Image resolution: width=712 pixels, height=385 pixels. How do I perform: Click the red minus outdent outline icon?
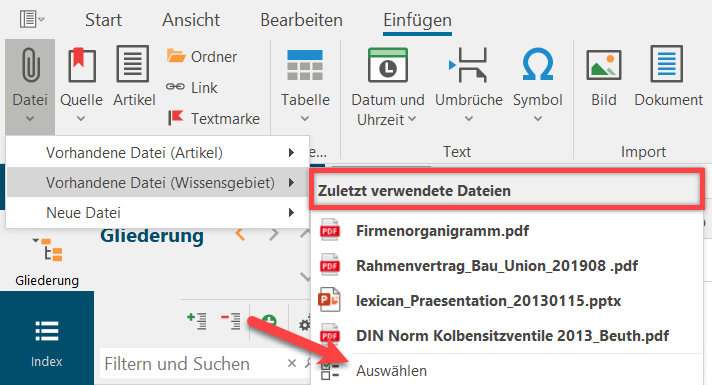pyautogui.click(x=231, y=321)
